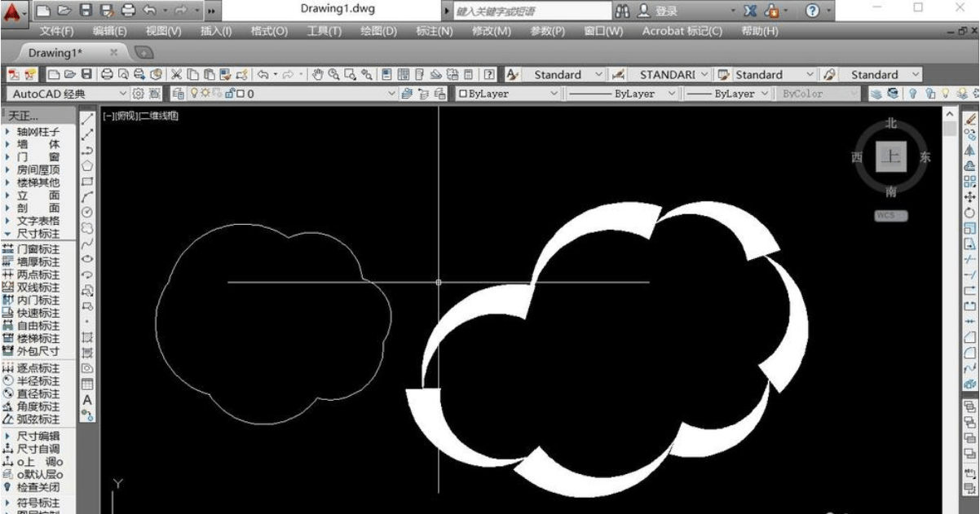Select the Circle draw tool
This screenshot has width=980, height=514.
pyautogui.click(x=88, y=211)
